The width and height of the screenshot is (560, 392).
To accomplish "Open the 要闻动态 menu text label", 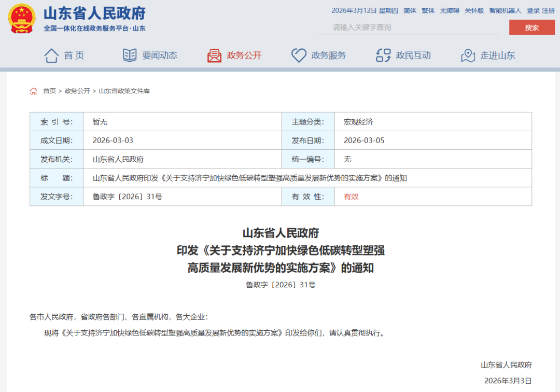I will [160, 55].
